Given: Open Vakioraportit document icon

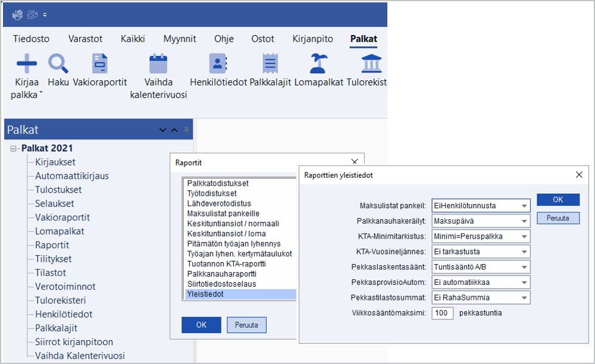Looking at the screenshot, I should click(99, 63).
